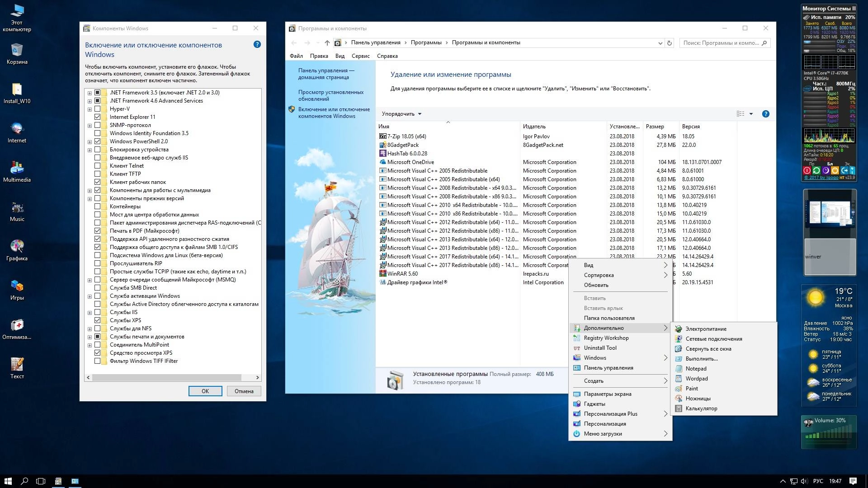Click the Paint icon in the submenu
This screenshot has height=488, width=868.
click(678, 389)
